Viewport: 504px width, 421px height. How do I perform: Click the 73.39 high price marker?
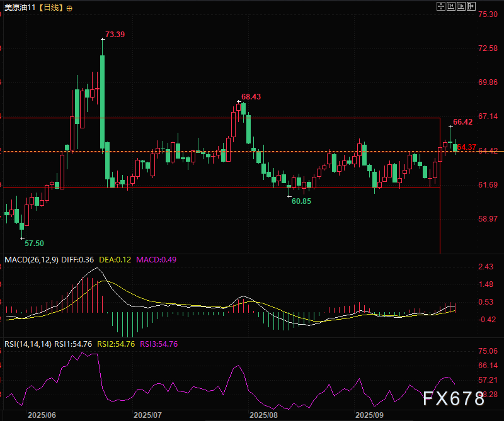115,34
